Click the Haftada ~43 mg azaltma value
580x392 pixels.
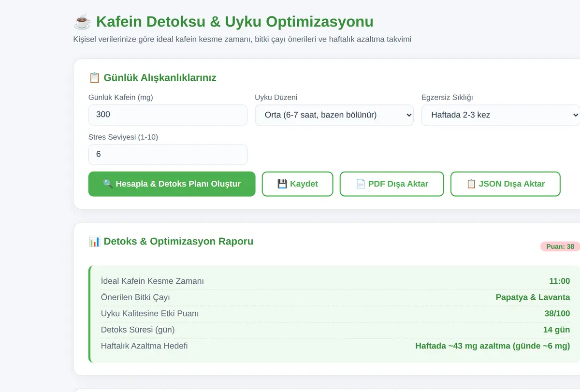493,346
